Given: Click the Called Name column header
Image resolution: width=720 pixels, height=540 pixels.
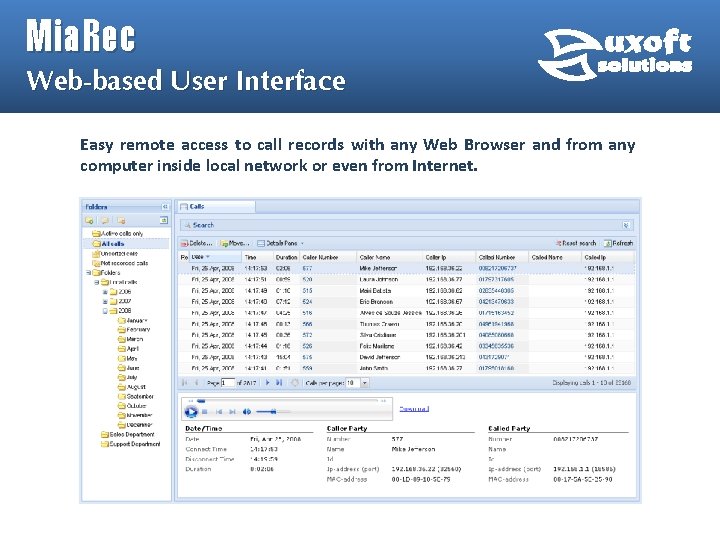Looking at the screenshot, I should tap(555, 257).
